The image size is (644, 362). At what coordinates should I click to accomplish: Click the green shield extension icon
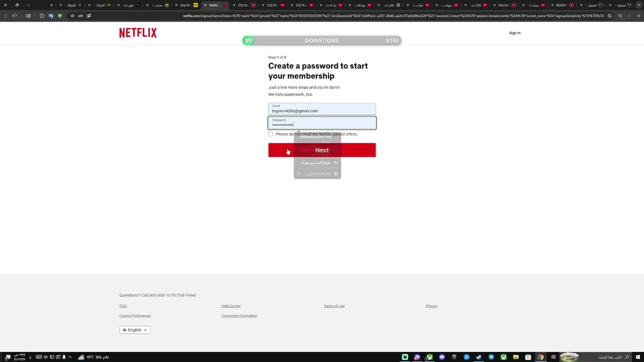click(60, 16)
